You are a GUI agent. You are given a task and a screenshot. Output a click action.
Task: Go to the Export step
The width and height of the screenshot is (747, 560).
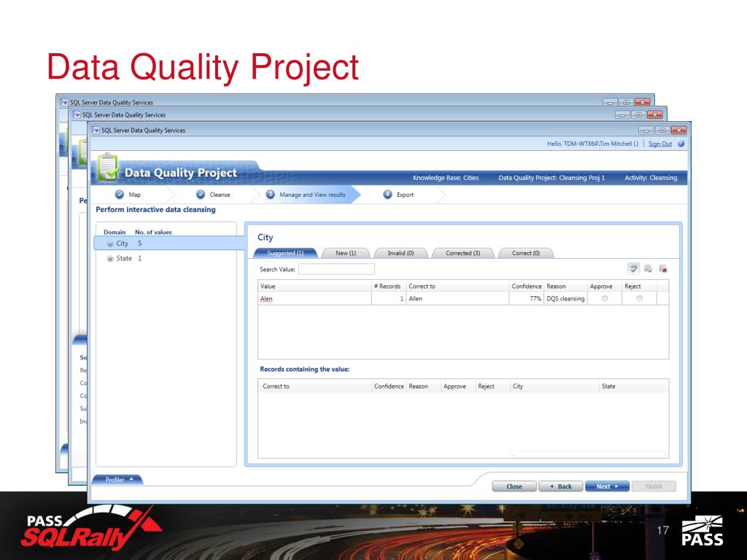(x=399, y=195)
